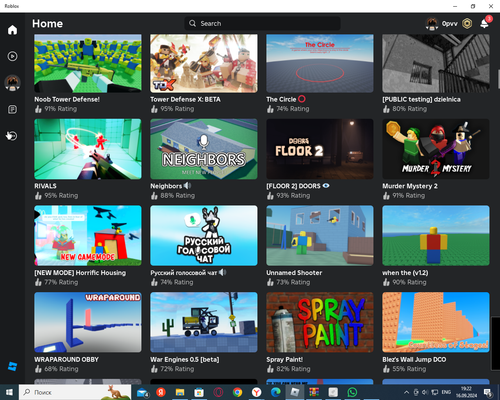Click the 91% Rating under Noob Tower Defense!
Screen dimensions: 500x400
61,109
